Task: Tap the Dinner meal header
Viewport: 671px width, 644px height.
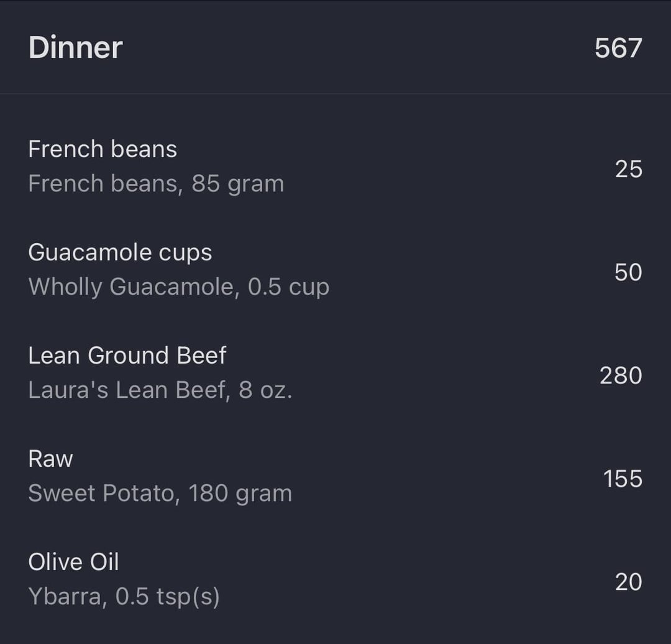Action: pos(75,48)
